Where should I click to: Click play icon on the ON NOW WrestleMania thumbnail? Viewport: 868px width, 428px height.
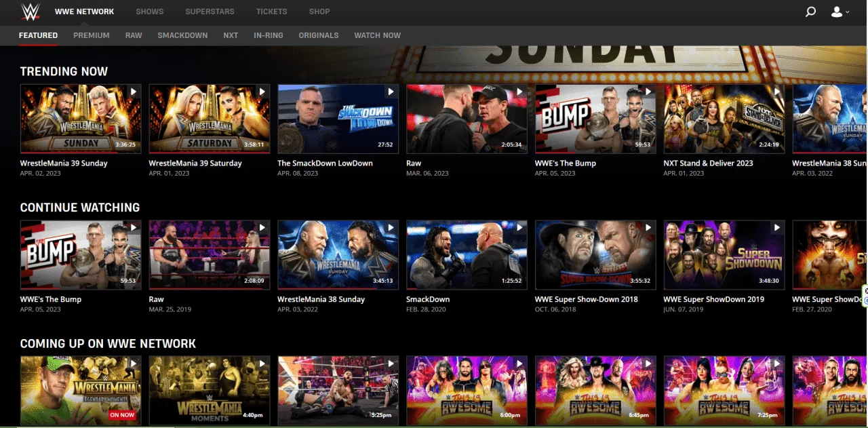(x=134, y=364)
